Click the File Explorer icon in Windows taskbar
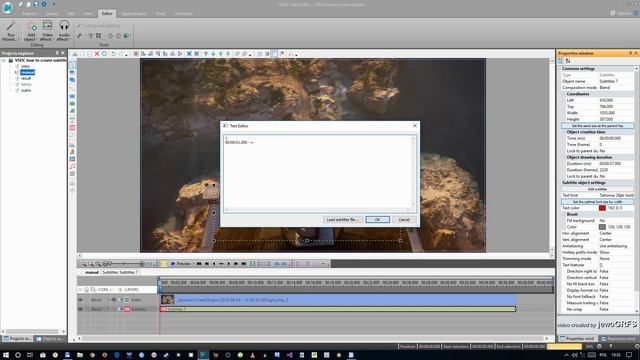Screen dimensions: 640x360 [x=80, y=355]
